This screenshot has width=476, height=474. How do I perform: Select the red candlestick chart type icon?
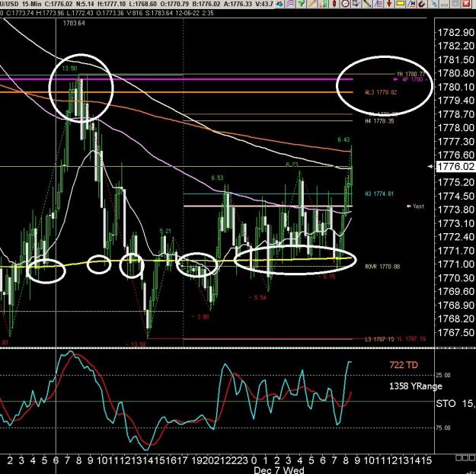point(334,4)
